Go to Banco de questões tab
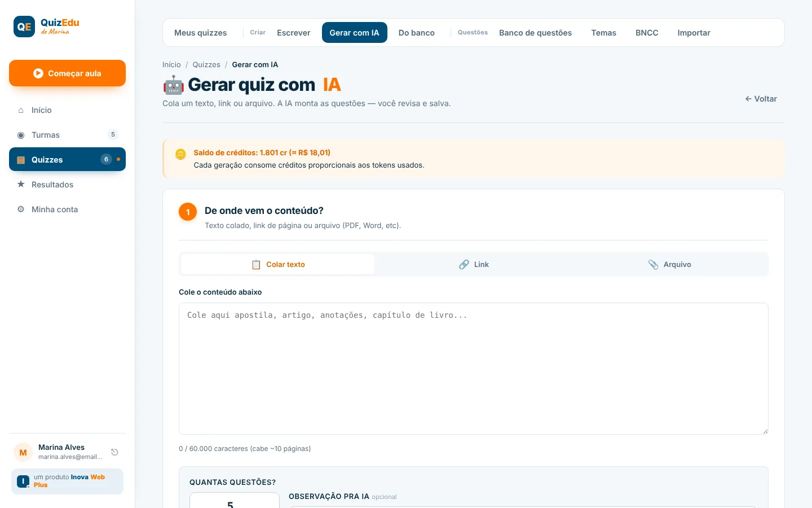812x508 pixels. [x=536, y=33]
